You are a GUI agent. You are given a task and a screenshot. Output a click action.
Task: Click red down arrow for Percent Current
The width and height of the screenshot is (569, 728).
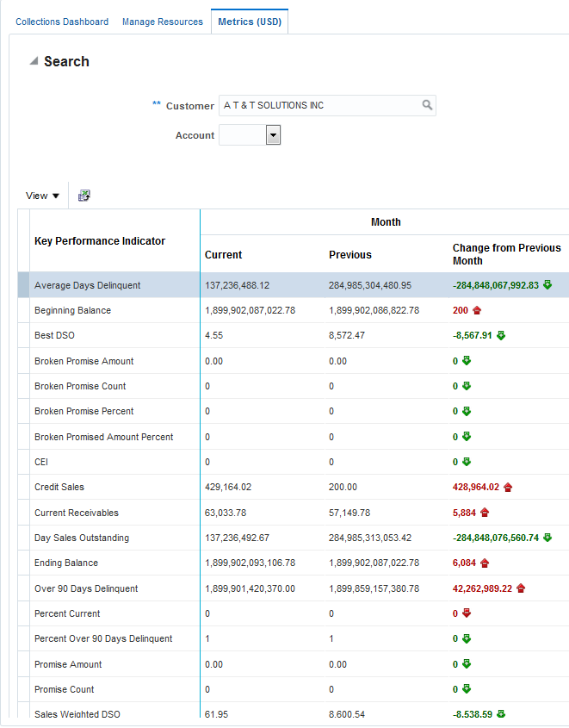467,613
